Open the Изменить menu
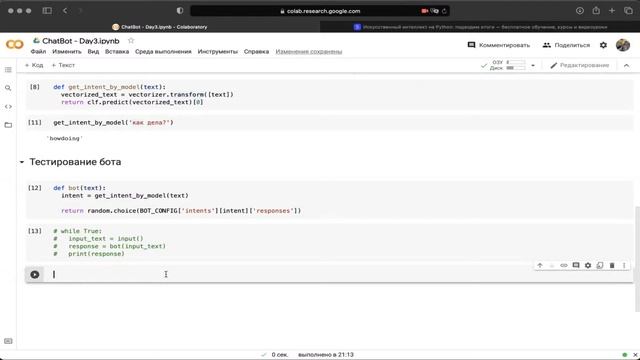The width and height of the screenshot is (640, 360). (x=67, y=51)
